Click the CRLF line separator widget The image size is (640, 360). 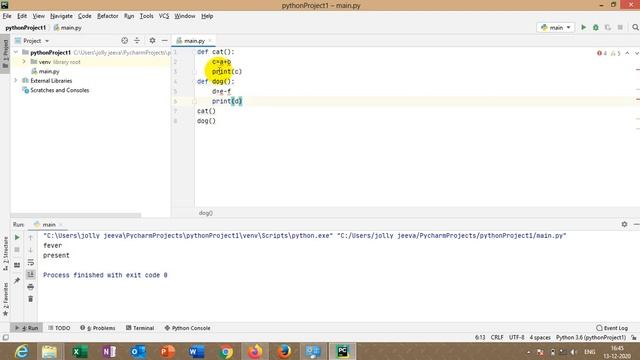point(497,338)
